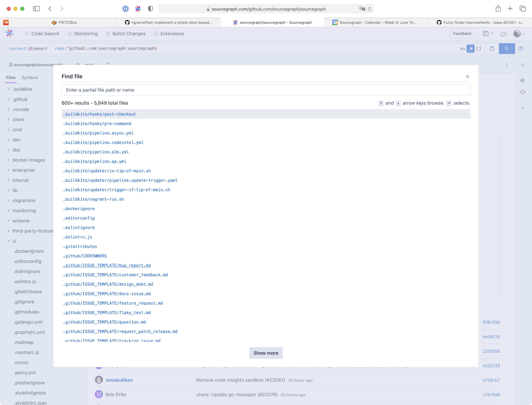The height and width of the screenshot is (405, 532).
Task: Open .github/ISSUE_TEMPLATE/bug_report.md result
Action: [107, 265]
